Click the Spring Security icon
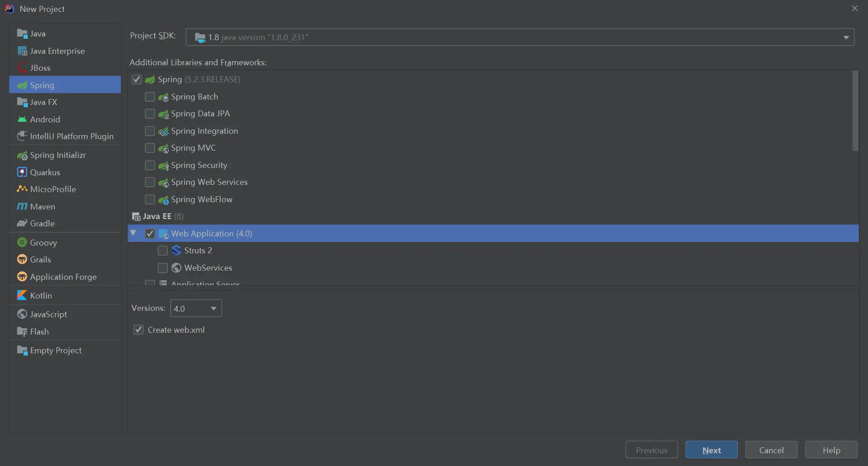 click(x=163, y=166)
